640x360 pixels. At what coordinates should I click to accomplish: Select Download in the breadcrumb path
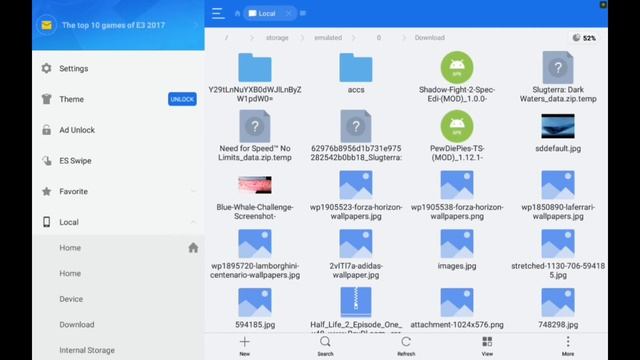[429, 38]
